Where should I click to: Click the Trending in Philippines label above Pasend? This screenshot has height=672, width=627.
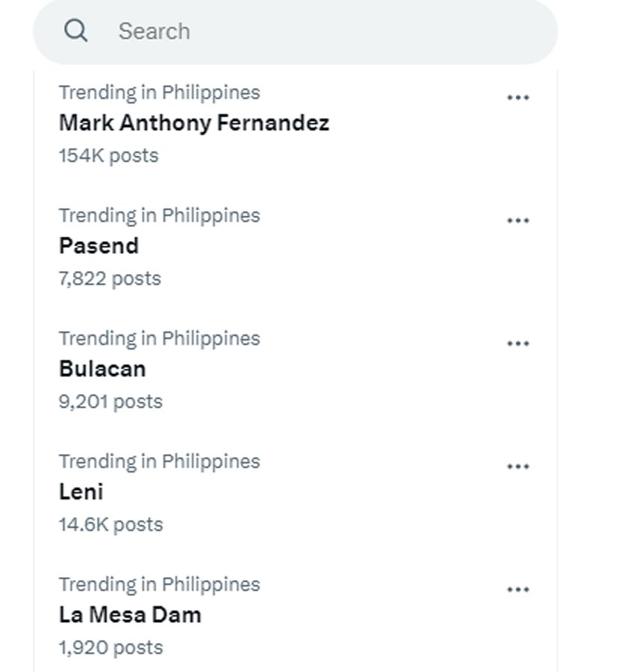(x=159, y=215)
